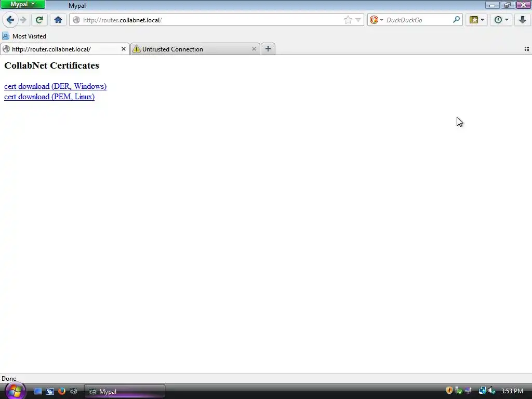This screenshot has height=399, width=532.
Task: Launch Firefox from quick launch
Action: click(62, 391)
